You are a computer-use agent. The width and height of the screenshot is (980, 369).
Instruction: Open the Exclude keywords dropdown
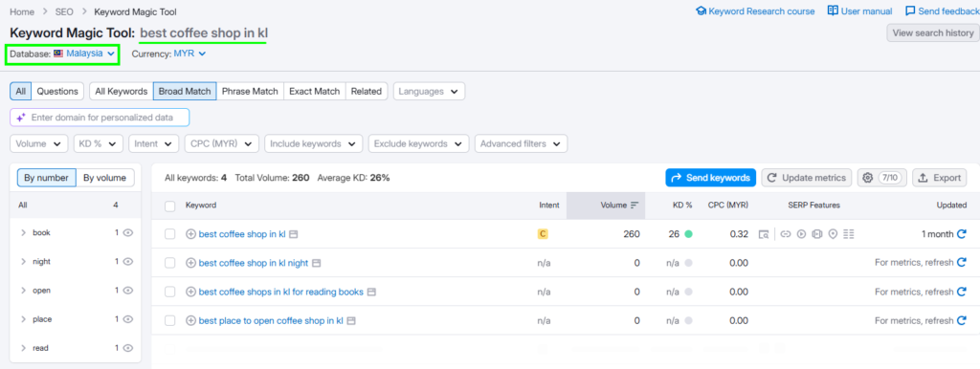point(419,143)
